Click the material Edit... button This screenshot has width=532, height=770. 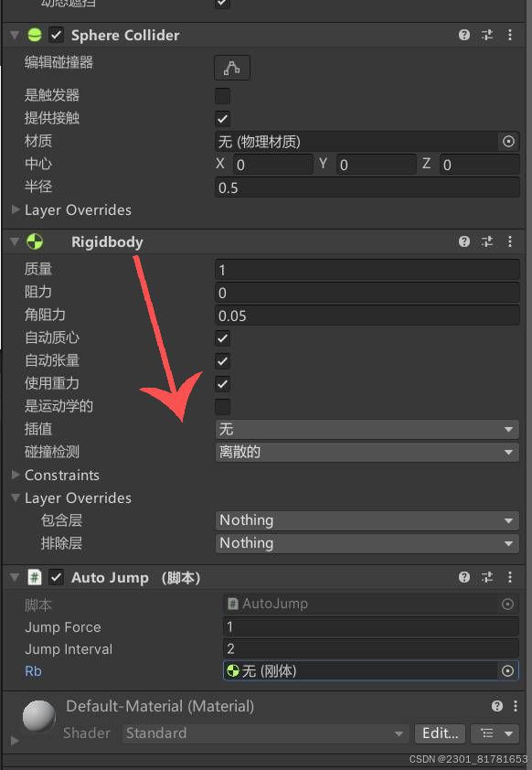click(x=441, y=733)
